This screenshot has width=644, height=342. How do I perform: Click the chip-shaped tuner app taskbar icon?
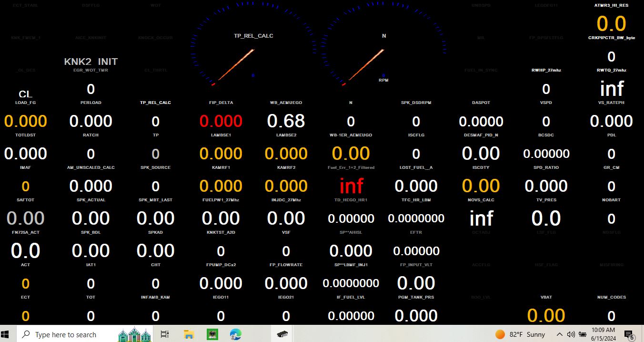point(282,334)
